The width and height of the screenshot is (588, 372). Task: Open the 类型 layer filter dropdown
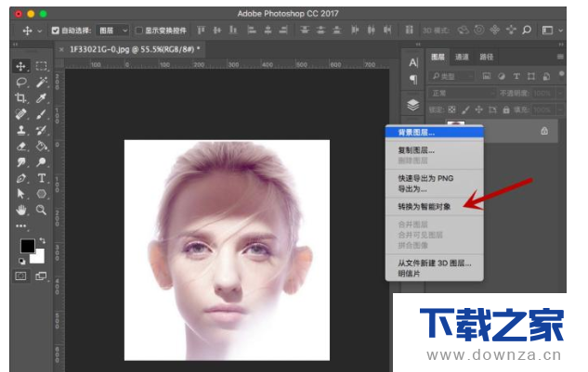click(x=452, y=76)
